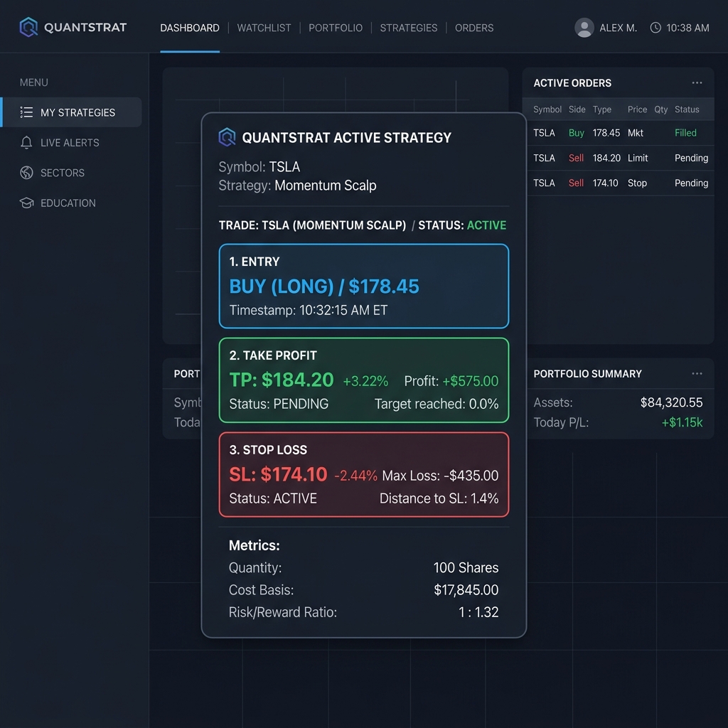Click the Live Alerts bell icon
728x728 pixels.
pos(26,142)
